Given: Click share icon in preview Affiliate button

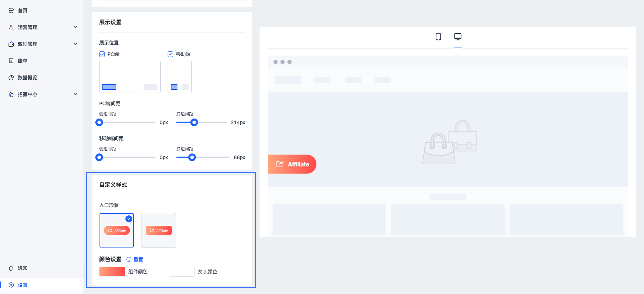Looking at the screenshot, I should pos(280,164).
